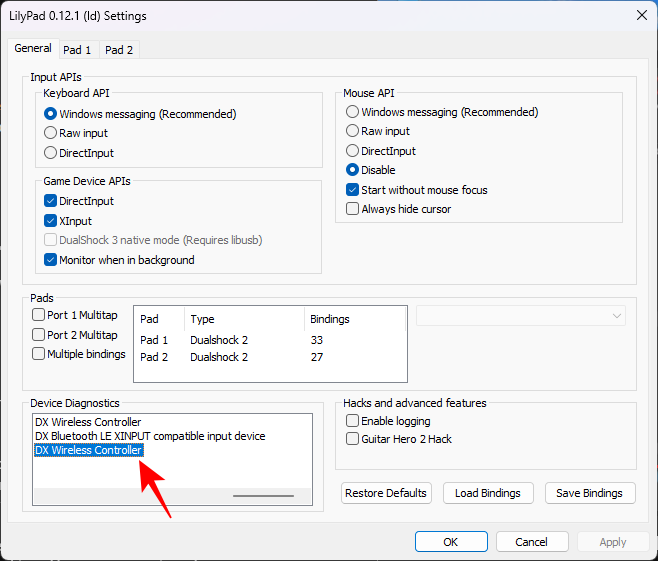Select Pad 1 row in pads list
The width and height of the screenshot is (658, 561).
[x=270, y=340]
